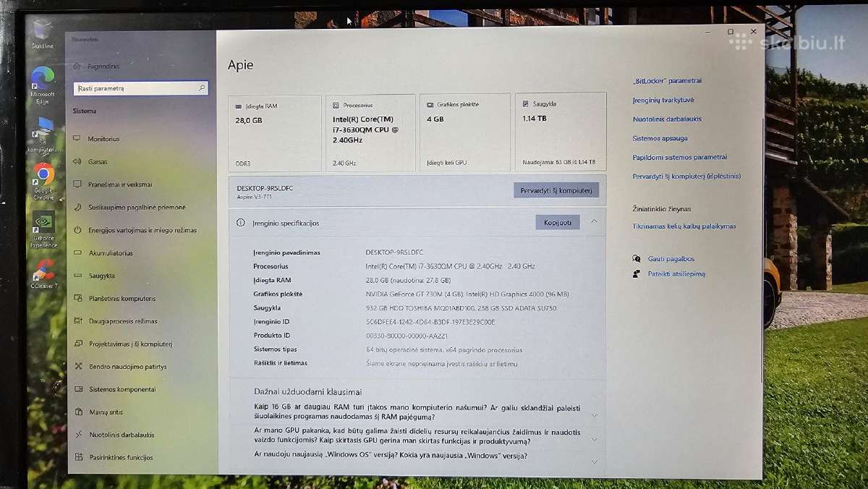Click the Pateikti atsiliepimą feedback icon
The height and width of the screenshot is (489, 868).
(x=637, y=274)
